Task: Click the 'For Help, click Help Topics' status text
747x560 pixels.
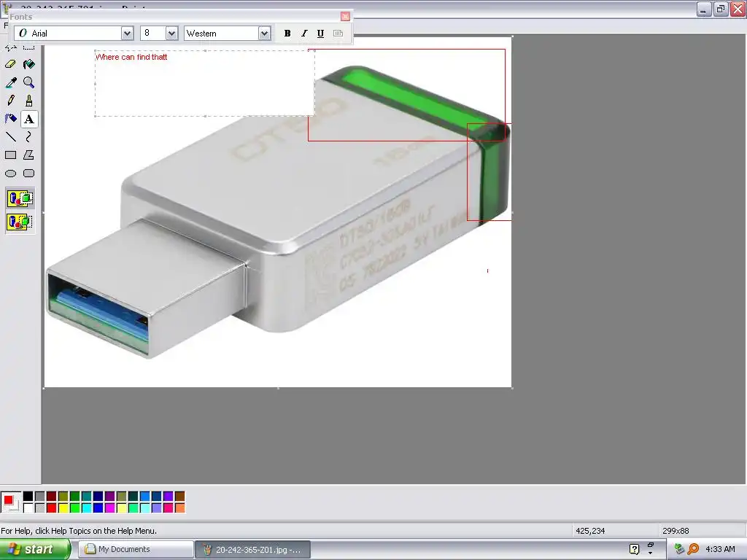Action: 79,531
